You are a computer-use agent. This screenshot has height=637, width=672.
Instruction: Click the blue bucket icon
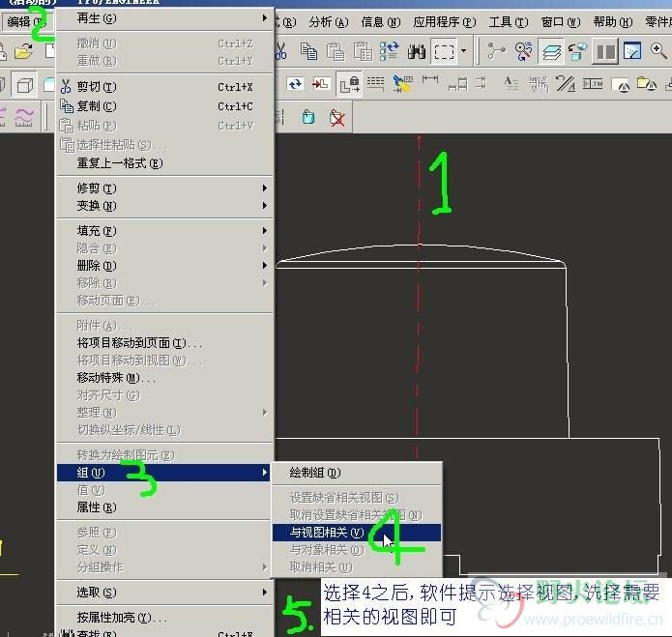[x=308, y=117]
